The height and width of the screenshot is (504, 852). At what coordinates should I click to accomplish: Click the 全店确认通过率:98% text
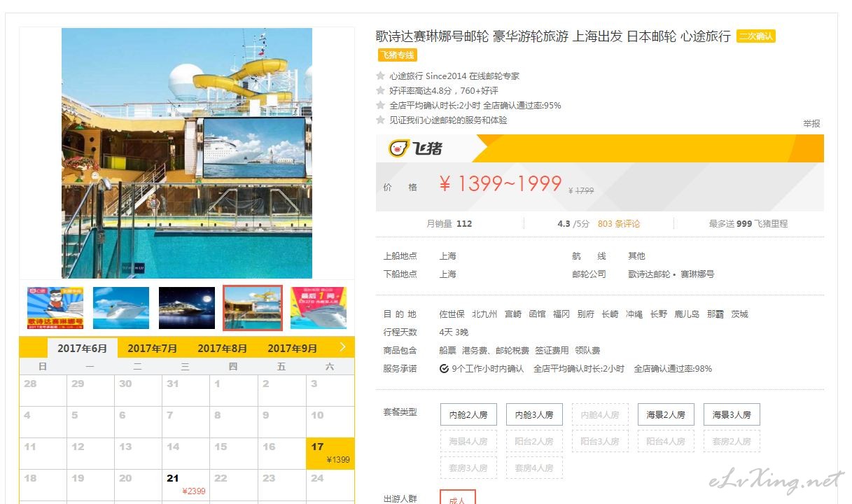click(x=673, y=369)
